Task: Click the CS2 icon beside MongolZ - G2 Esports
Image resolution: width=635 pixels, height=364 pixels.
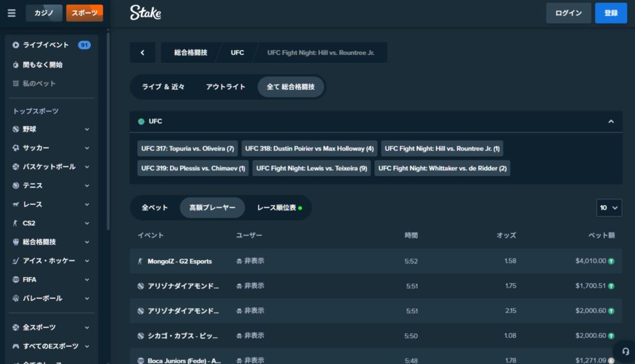Action: point(141,261)
